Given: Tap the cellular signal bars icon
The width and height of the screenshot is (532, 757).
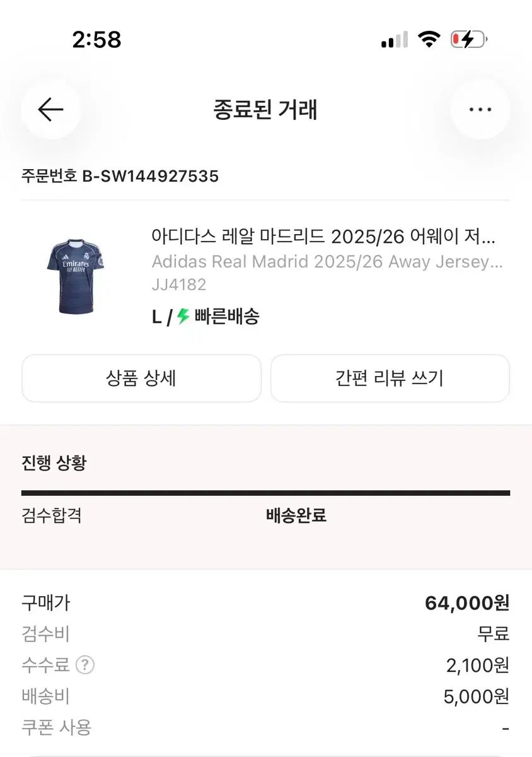Looking at the screenshot, I should click(x=395, y=41).
